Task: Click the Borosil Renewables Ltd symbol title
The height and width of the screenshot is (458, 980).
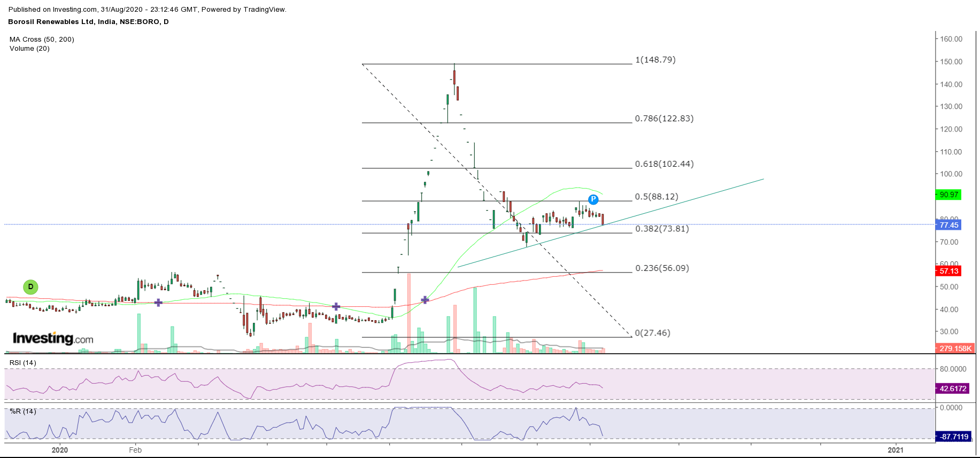Action: point(88,22)
